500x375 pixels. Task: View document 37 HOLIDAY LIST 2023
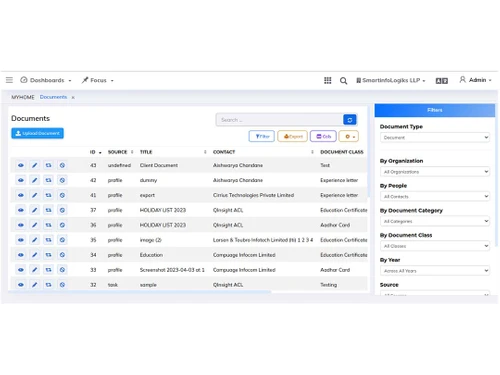pos(21,210)
